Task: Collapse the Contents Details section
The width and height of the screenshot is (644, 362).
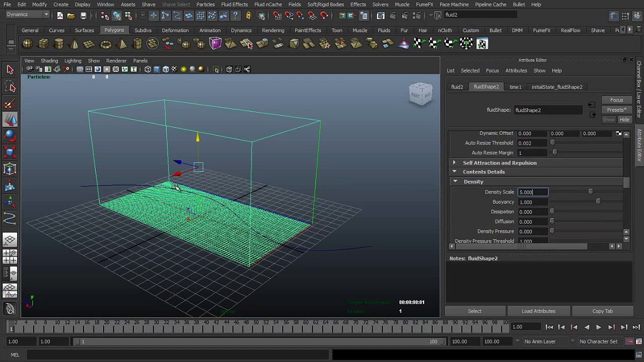Action: coord(454,172)
